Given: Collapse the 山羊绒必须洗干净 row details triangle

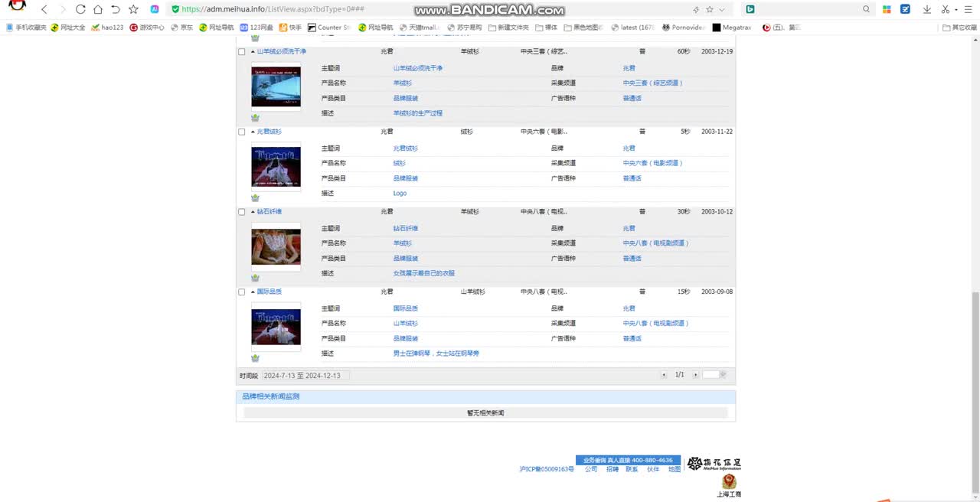Looking at the screenshot, I should tap(253, 52).
